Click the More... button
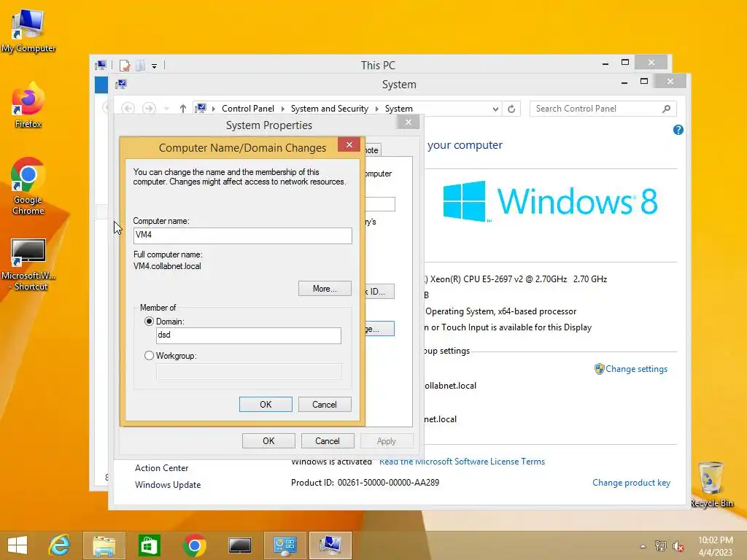Image resolution: width=747 pixels, height=560 pixels. pos(325,289)
